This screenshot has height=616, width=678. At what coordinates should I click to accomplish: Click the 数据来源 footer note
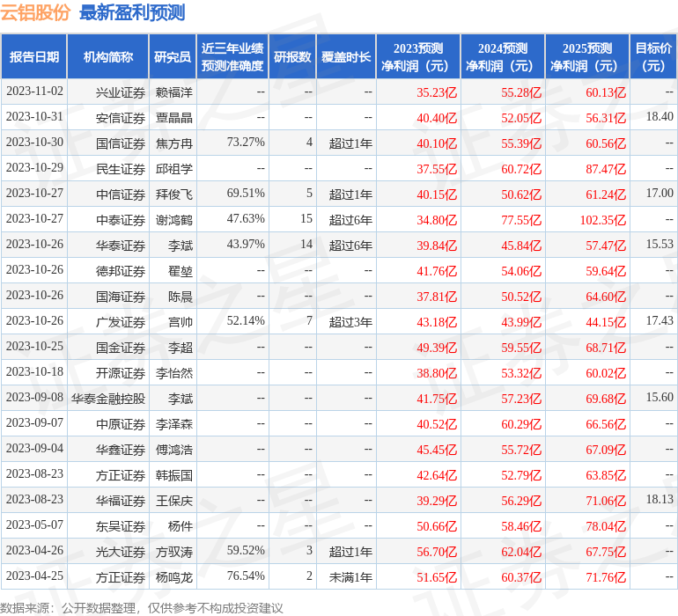tap(142, 608)
